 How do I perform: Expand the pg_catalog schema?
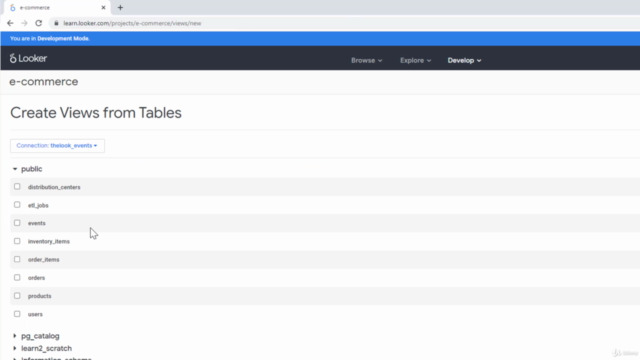[15, 336]
